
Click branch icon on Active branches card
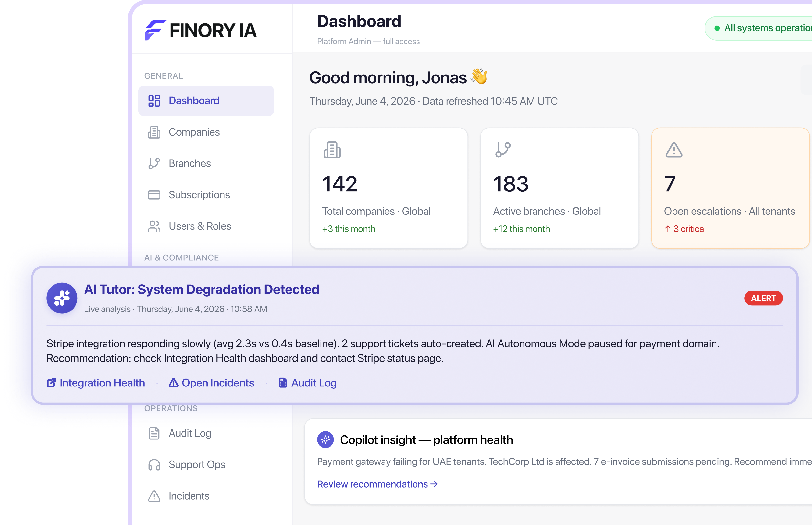503,150
